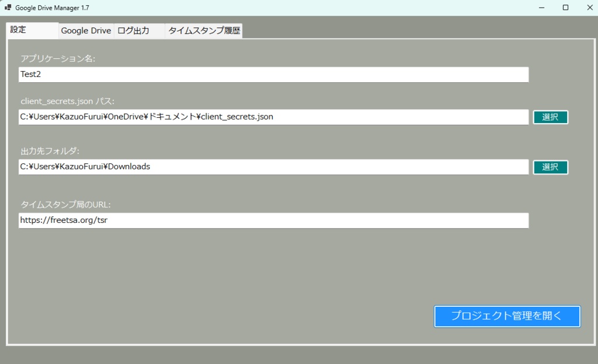Click the アプリケーション名: label

pos(58,59)
